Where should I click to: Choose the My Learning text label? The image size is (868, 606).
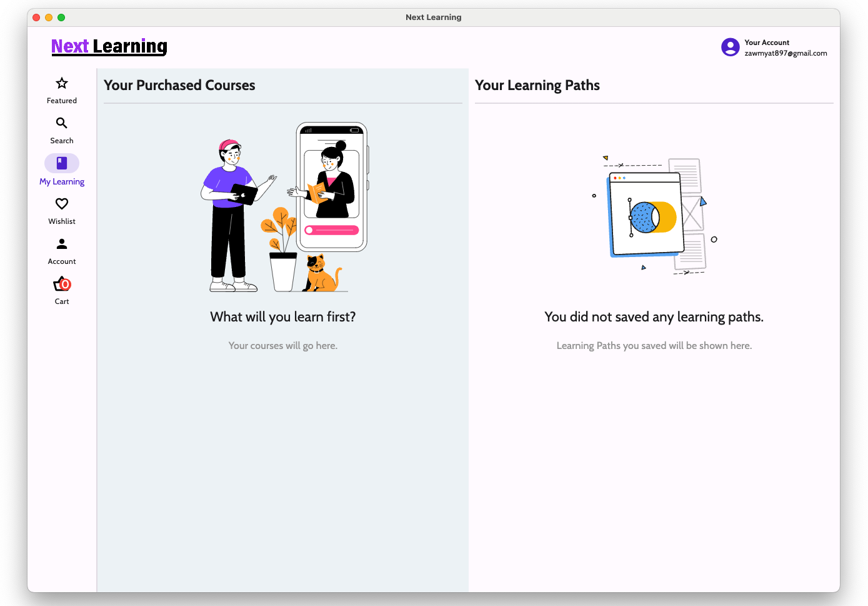pyautogui.click(x=62, y=182)
